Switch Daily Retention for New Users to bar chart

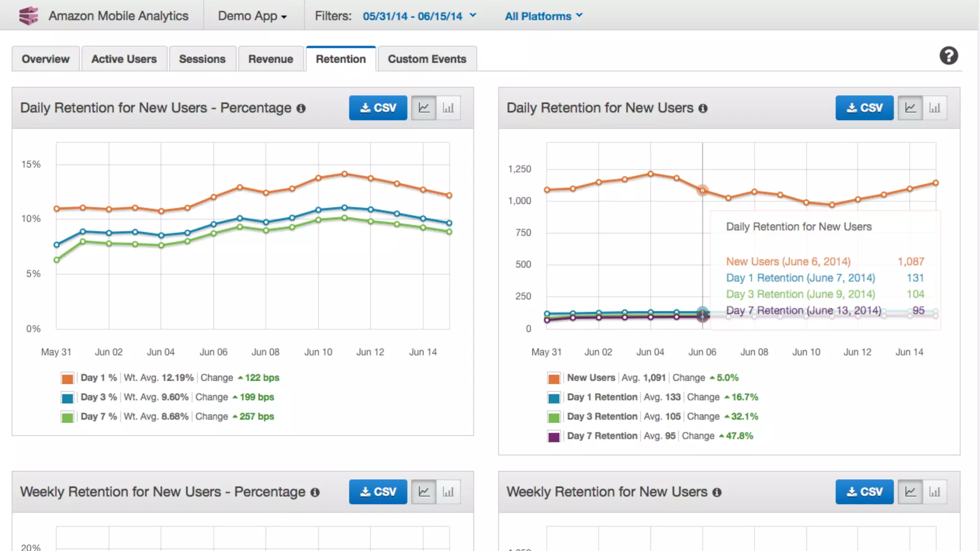click(935, 108)
